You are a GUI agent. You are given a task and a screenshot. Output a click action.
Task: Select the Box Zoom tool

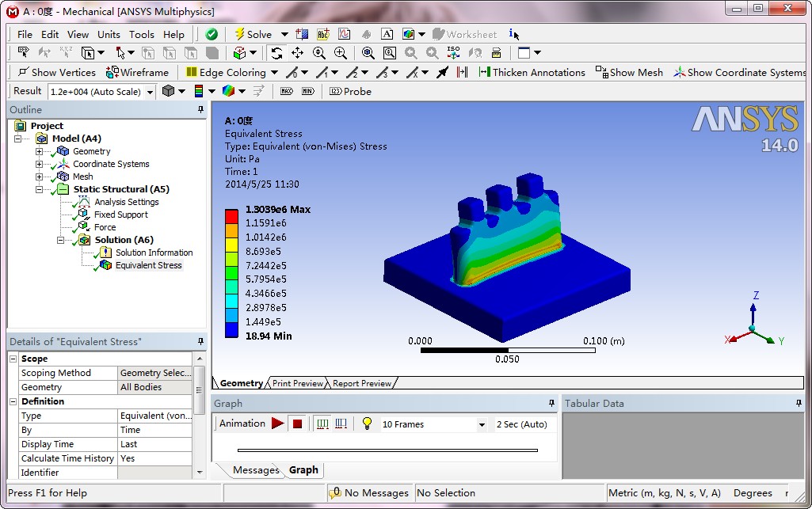click(x=340, y=53)
